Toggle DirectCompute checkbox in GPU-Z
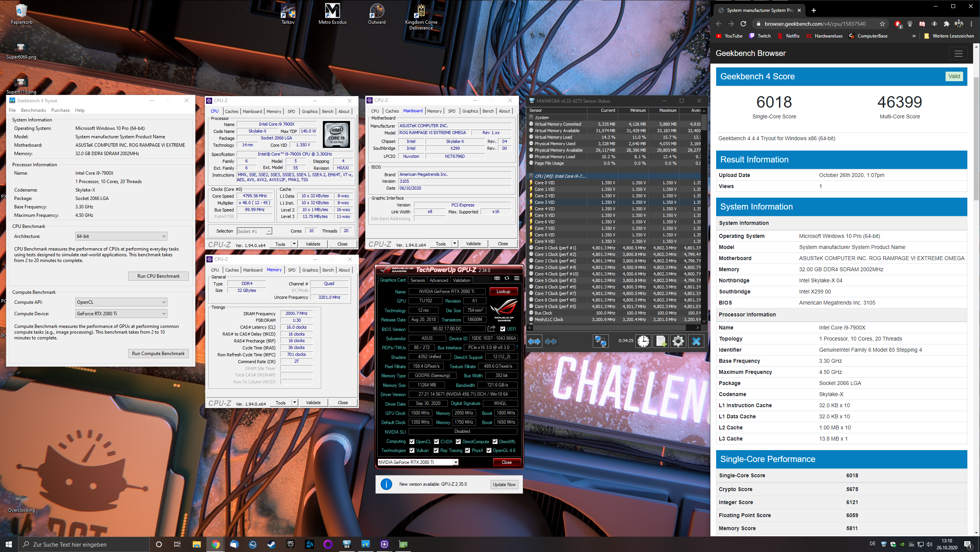This screenshot has height=552, width=980. point(458,441)
